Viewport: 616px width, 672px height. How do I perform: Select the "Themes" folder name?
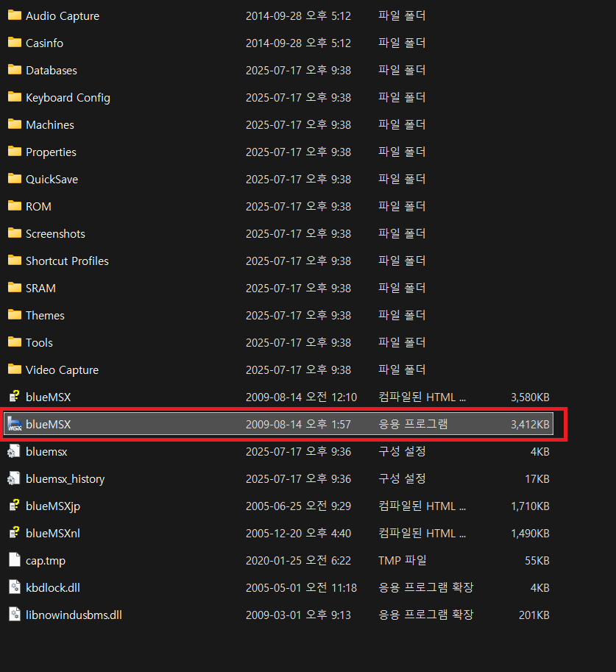click(46, 316)
